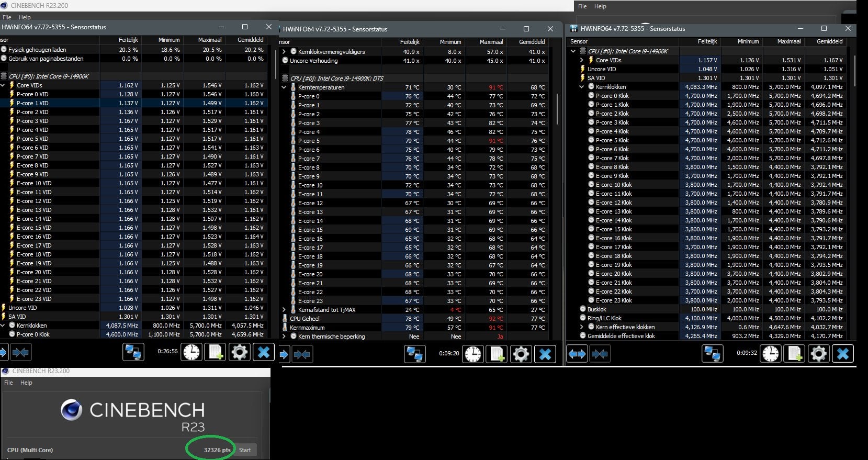Click the log file icon beside timer 0:09:20
The height and width of the screenshot is (460, 868).
pyautogui.click(x=497, y=354)
